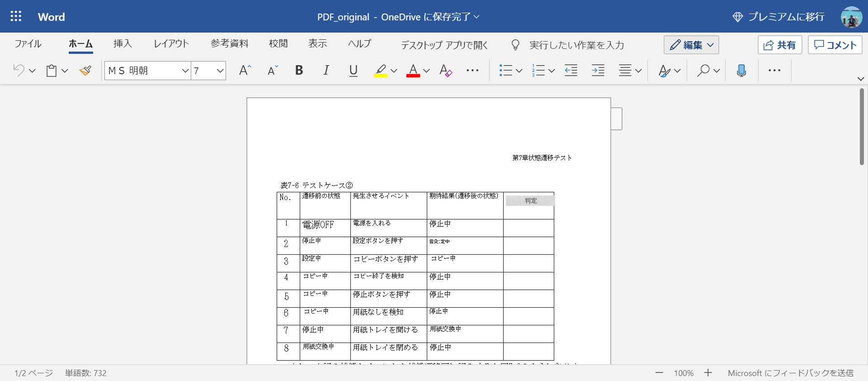Click the 1/2 ページ page indicator
Image resolution: width=868 pixels, height=381 pixels.
(x=33, y=373)
